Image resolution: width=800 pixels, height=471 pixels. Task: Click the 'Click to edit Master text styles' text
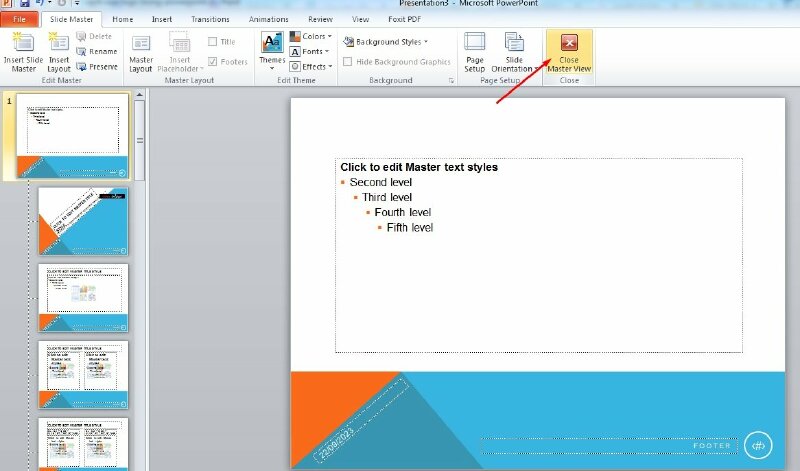[419, 167]
